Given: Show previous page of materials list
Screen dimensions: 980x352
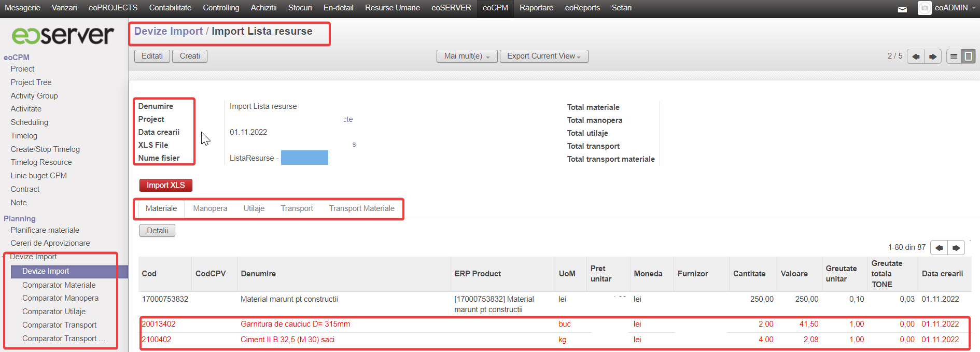Looking at the screenshot, I should click(x=939, y=248).
